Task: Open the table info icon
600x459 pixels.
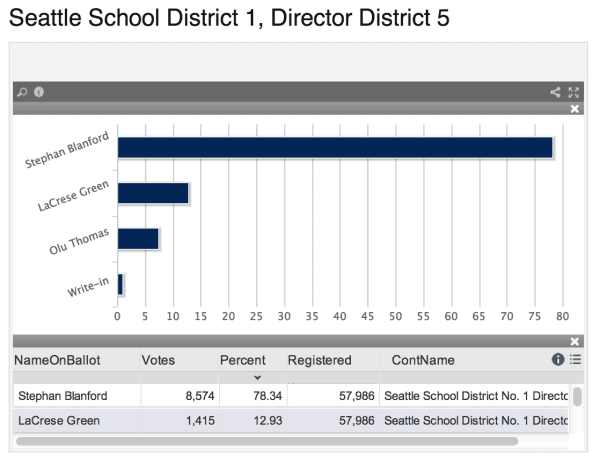Action: [558, 359]
